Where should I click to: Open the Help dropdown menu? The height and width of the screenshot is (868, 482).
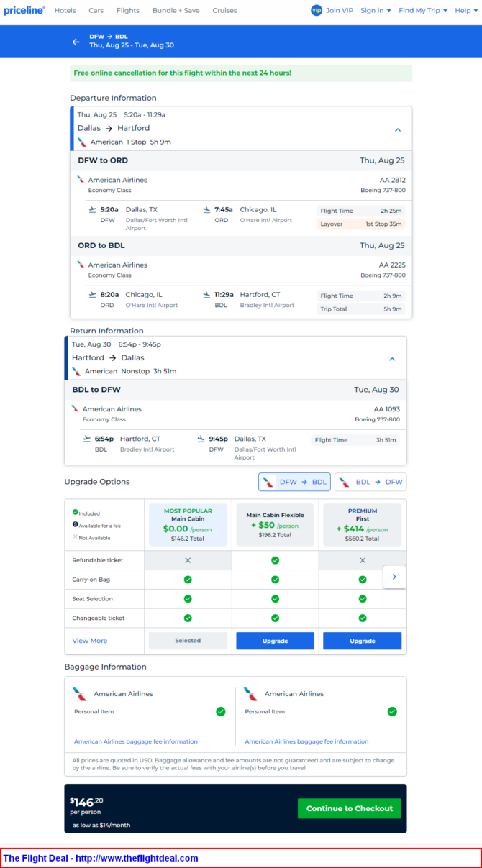point(466,11)
